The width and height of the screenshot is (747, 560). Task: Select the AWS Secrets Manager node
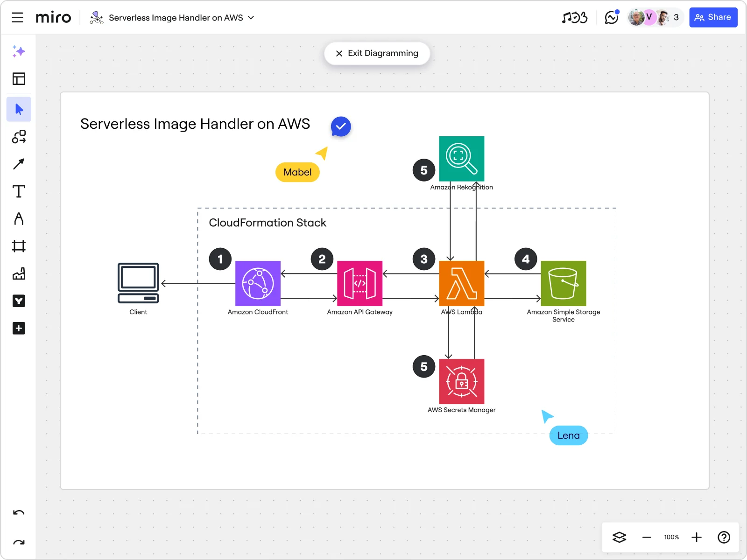[462, 381]
